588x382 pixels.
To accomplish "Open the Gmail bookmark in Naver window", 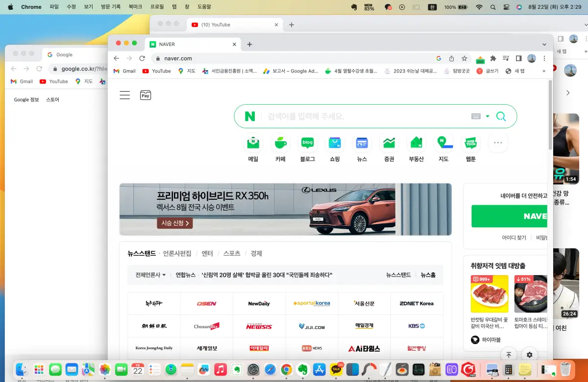I will 124,71.
